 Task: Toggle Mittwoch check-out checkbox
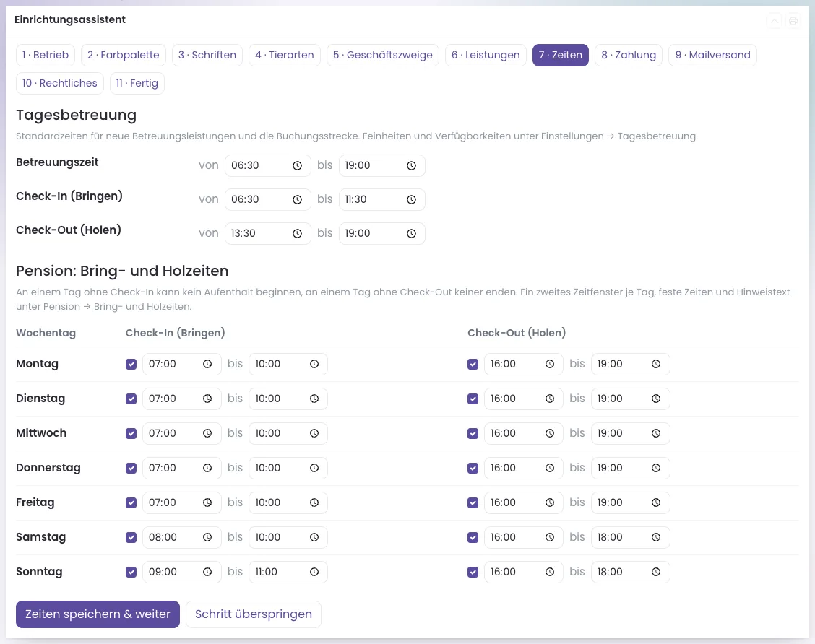(473, 433)
